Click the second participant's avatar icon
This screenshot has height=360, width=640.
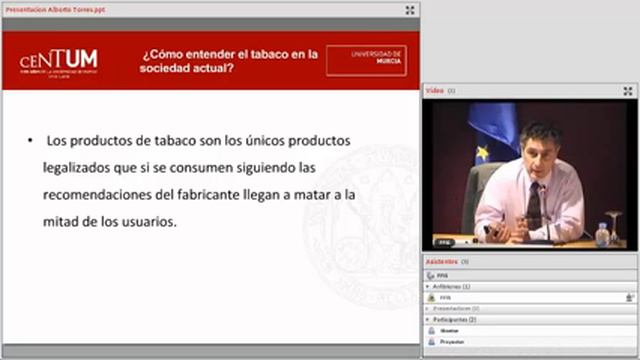point(431,342)
